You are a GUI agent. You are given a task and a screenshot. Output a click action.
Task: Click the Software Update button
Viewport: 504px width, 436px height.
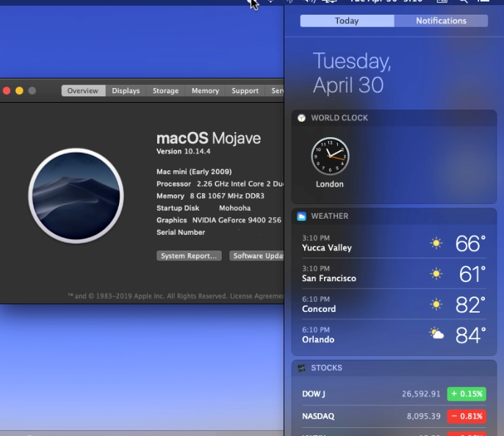point(256,256)
